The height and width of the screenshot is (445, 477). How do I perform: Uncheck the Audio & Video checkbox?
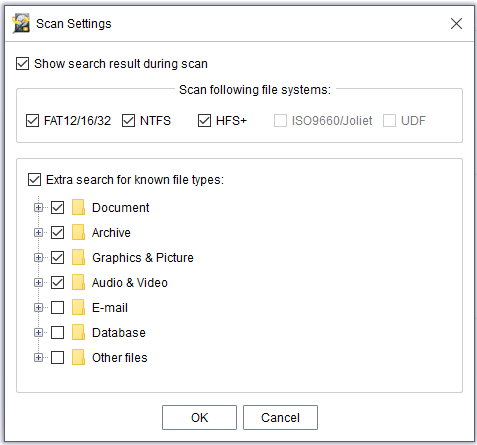pos(57,282)
